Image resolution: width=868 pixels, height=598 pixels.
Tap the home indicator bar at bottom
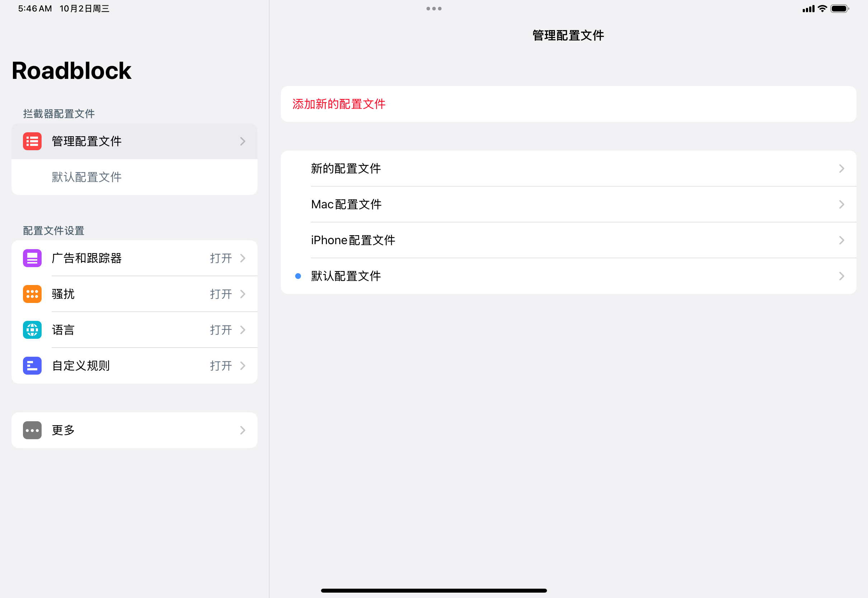(x=434, y=590)
